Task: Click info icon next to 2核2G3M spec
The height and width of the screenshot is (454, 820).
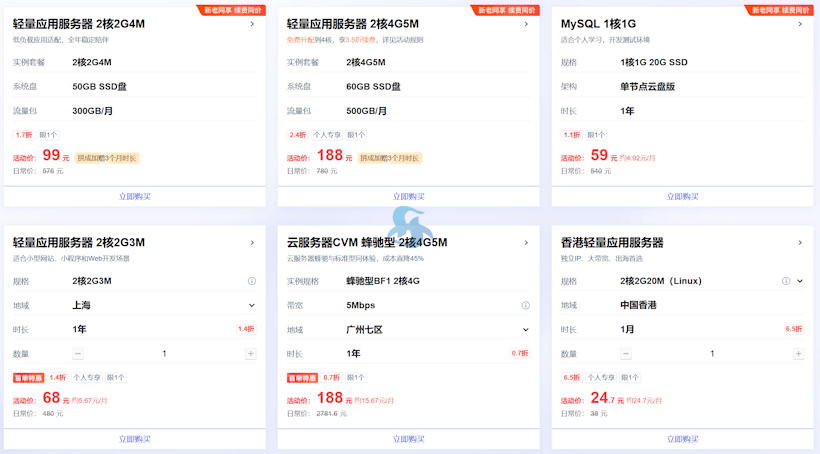Action: (x=252, y=281)
